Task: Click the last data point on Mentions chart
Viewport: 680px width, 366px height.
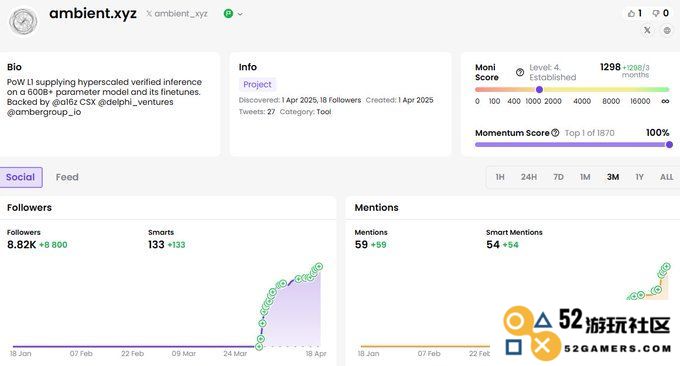Action: (x=666, y=267)
